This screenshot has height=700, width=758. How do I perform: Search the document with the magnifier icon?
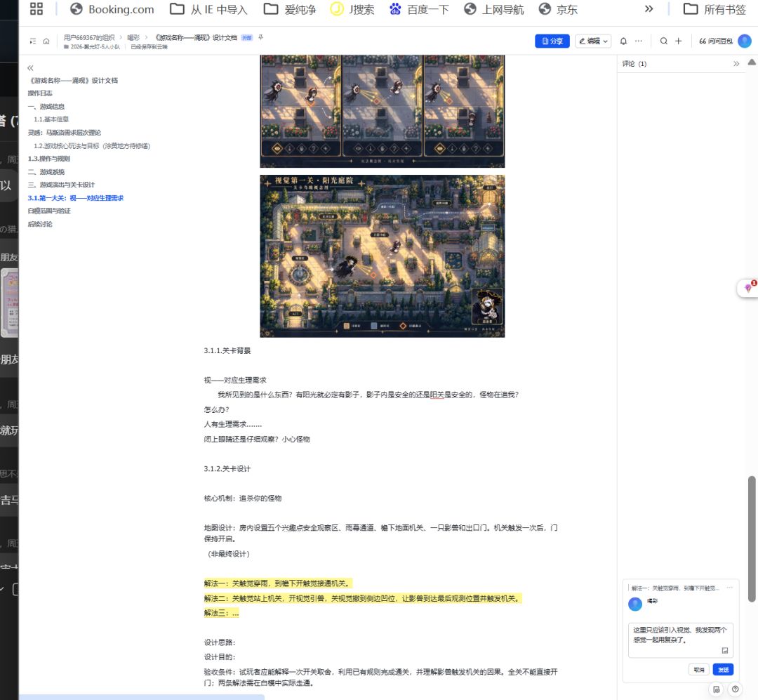[x=664, y=41]
